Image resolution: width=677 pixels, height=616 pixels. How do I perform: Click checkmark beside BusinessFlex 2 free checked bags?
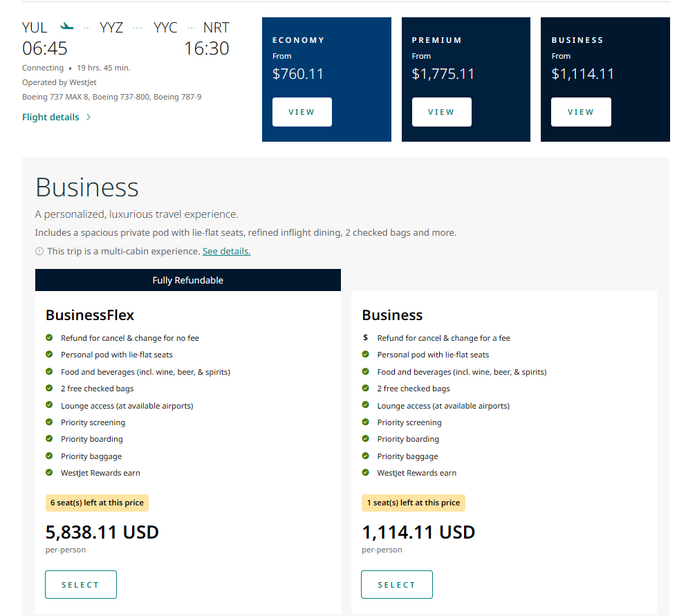tap(49, 389)
